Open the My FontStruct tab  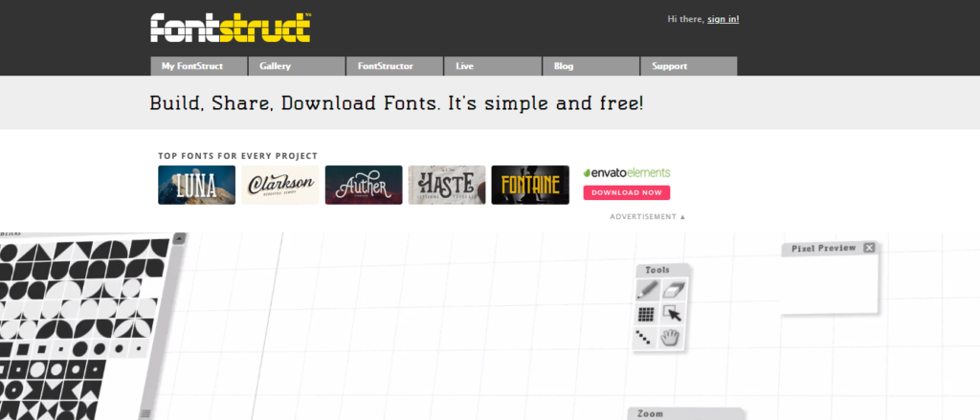[x=198, y=66]
